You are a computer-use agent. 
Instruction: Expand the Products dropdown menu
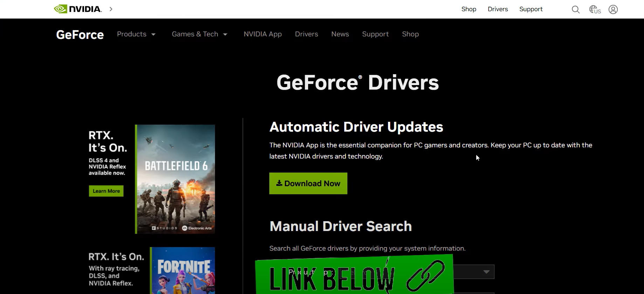pos(136,34)
